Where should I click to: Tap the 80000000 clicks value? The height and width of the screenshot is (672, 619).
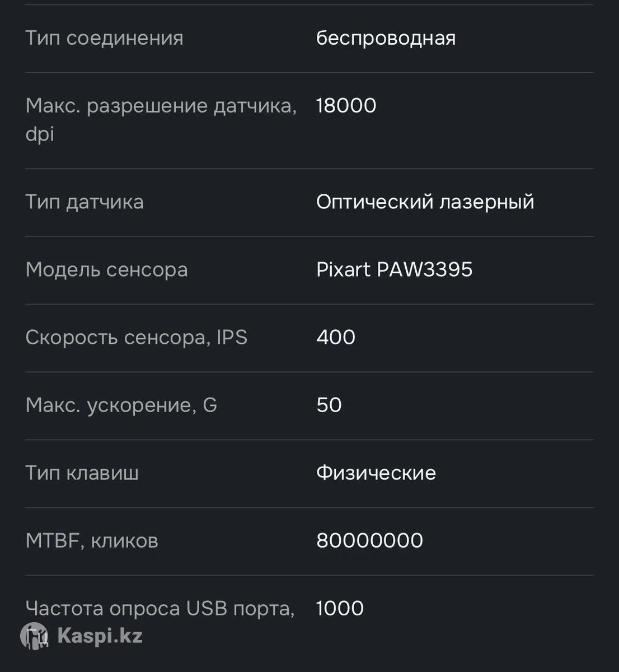369,540
